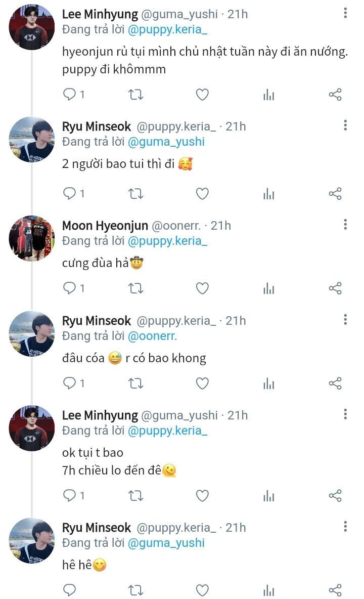This screenshot has width=364, height=599.
Task: Retweet Lee Minhyung's "7h chiều lo đến" tweet
Action: [136, 495]
